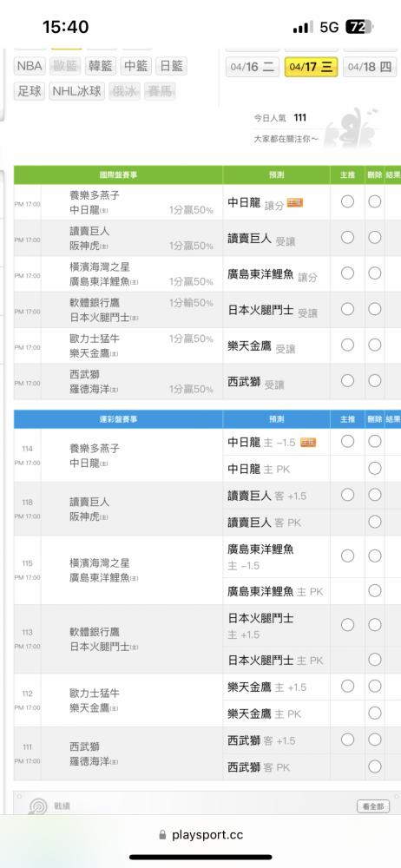Delete the 廣島東洋鯉魚 讓分 pick

tap(375, 273)
